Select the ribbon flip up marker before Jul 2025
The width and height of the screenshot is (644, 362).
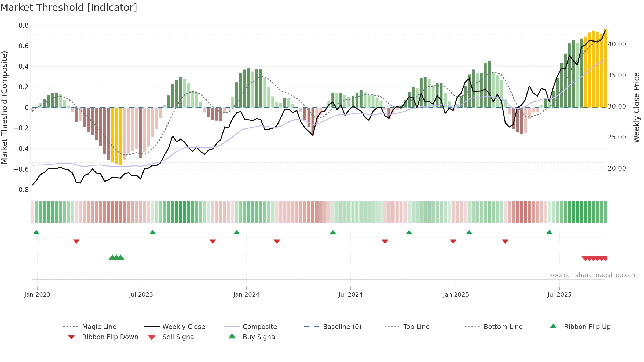coord(549,232)
